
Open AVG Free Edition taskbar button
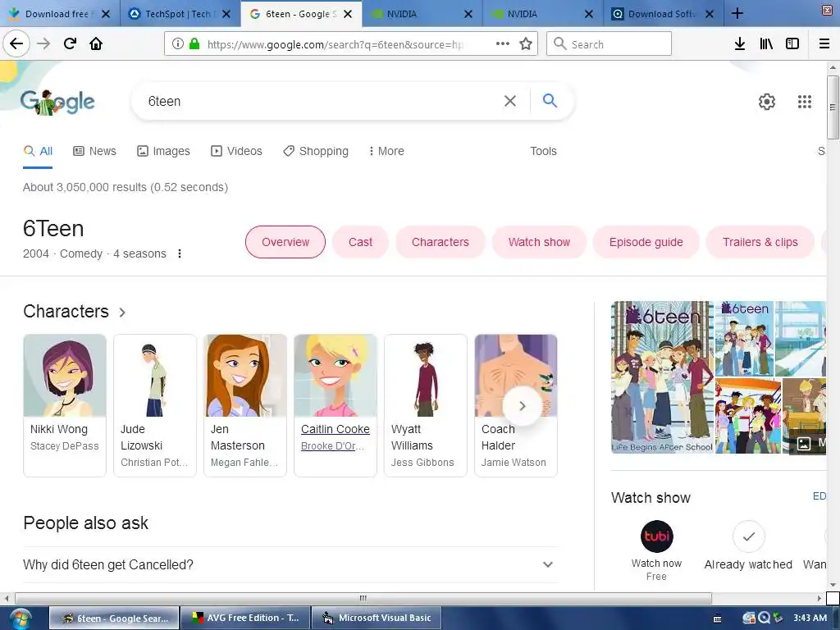[x=244, y=618]
